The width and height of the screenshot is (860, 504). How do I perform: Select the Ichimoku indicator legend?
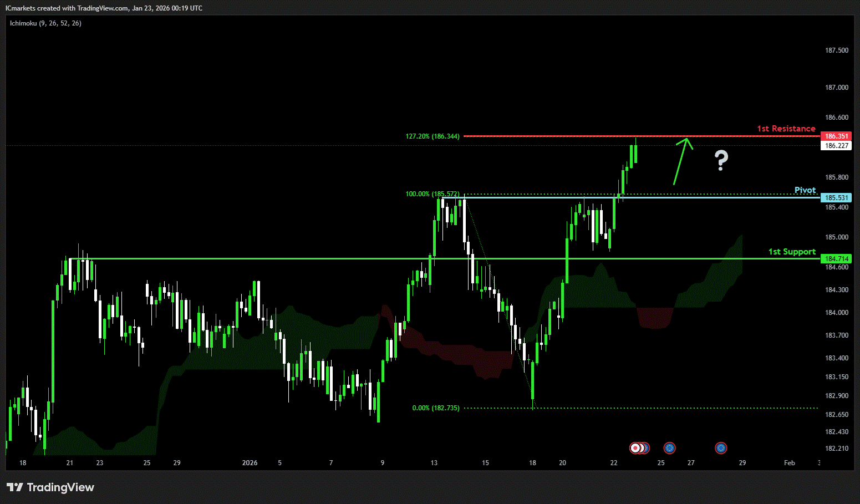(45, 23)
